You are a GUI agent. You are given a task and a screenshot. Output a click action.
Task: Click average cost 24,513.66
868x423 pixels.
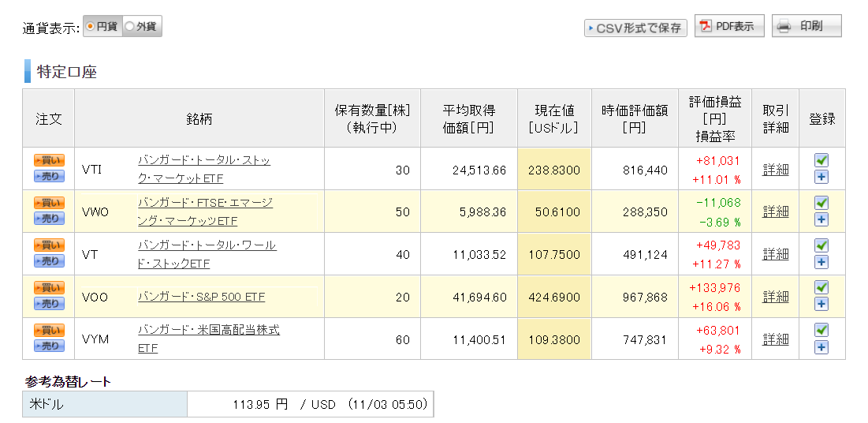click(479, 170)
